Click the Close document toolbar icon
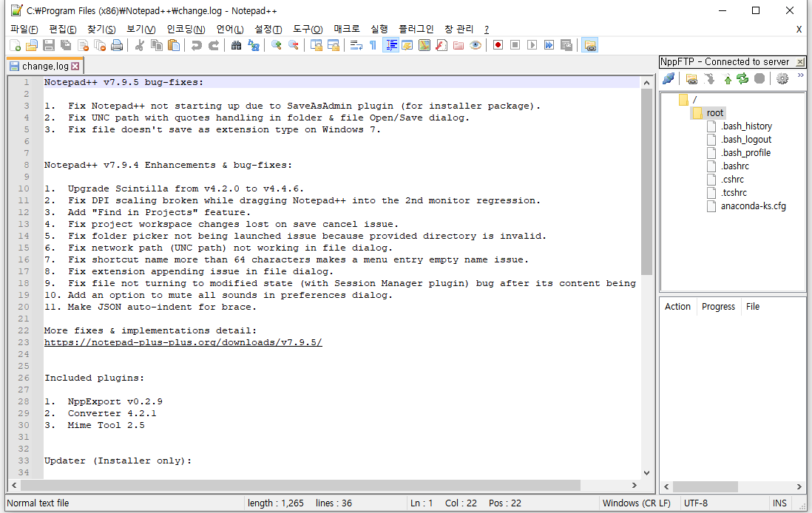 83,46
